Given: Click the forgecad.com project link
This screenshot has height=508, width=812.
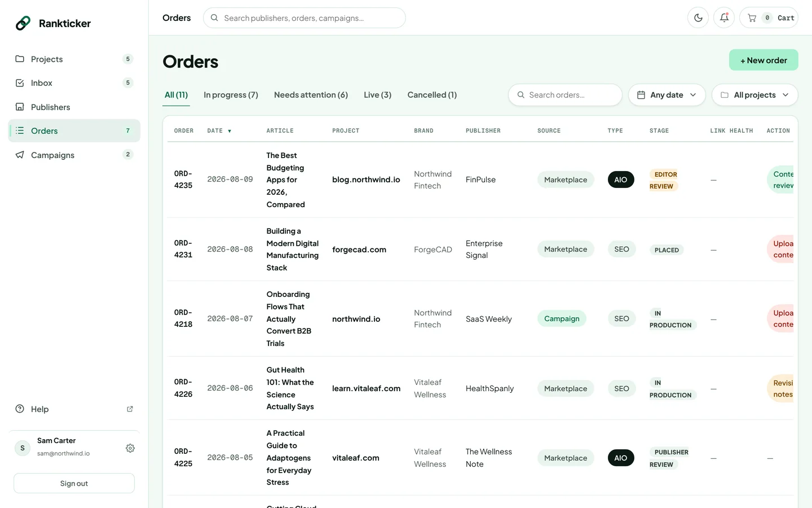Looking at the screenshot, I should point(359,249).
